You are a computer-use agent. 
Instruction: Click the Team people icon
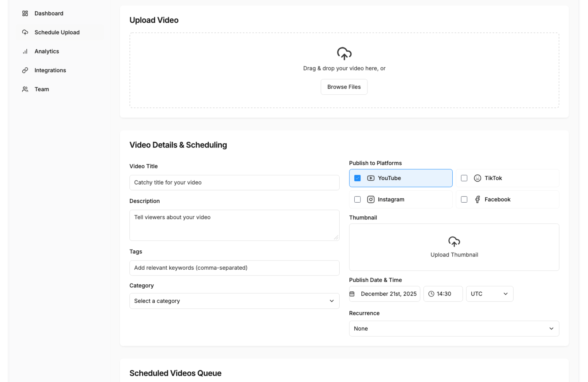point(25,89)
